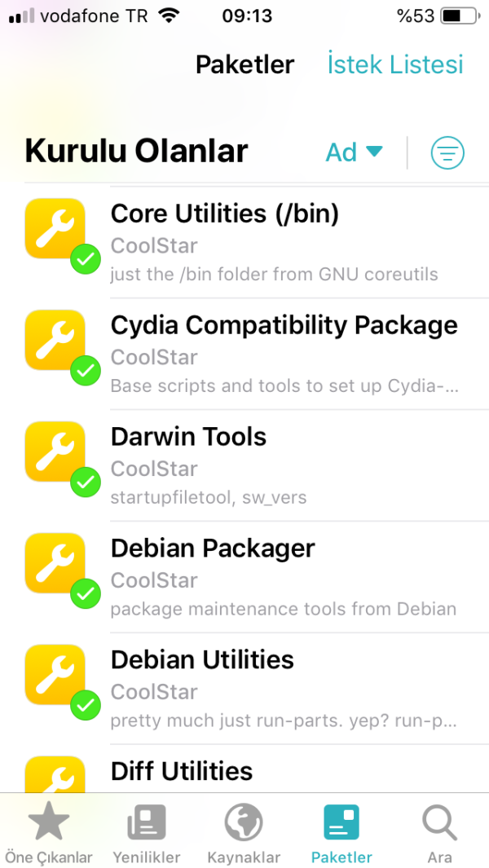Open the Yenilikler bottom tab
This screenshot has width=489, height=868.
coord(147,823)
